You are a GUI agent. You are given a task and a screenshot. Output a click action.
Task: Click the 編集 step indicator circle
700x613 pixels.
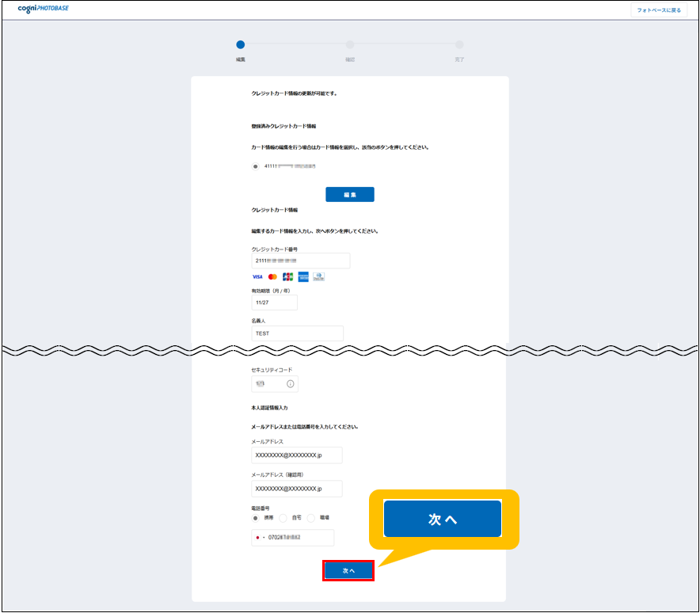point(241,45)
